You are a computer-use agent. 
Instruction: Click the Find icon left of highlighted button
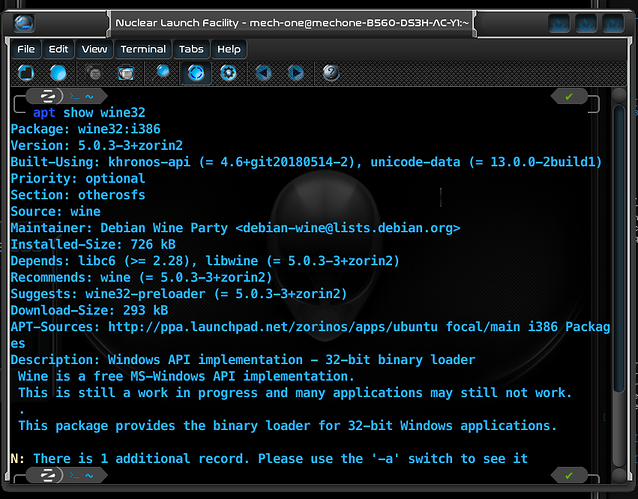[x=163, y=73]
